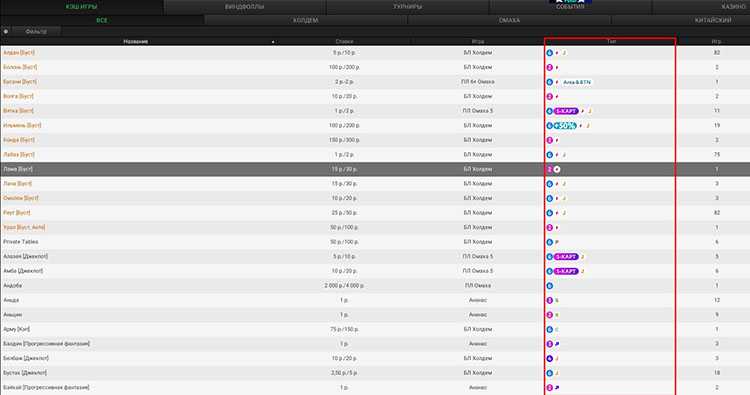Click the 6-max badge in the 75 р./150 р. row
The image size is (750, 395).
tap(550, 329)
